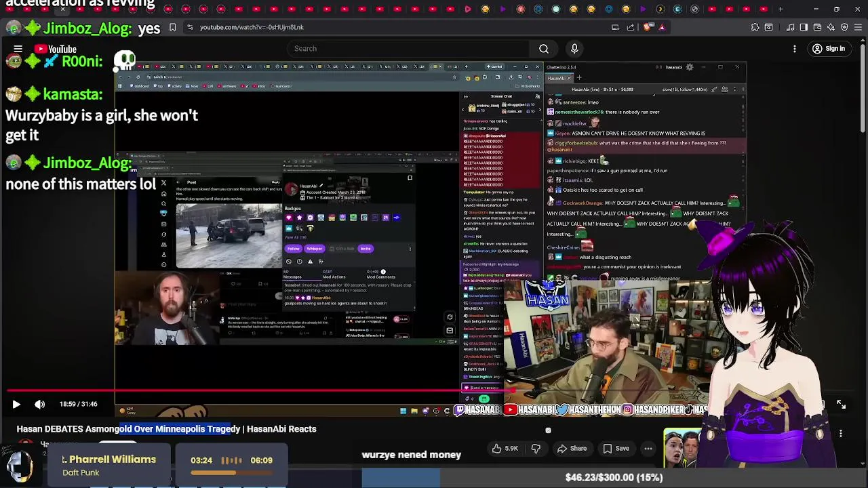Open the YouTube guide hamburger menu
868x488 pixels.
(x=18, y=49)
